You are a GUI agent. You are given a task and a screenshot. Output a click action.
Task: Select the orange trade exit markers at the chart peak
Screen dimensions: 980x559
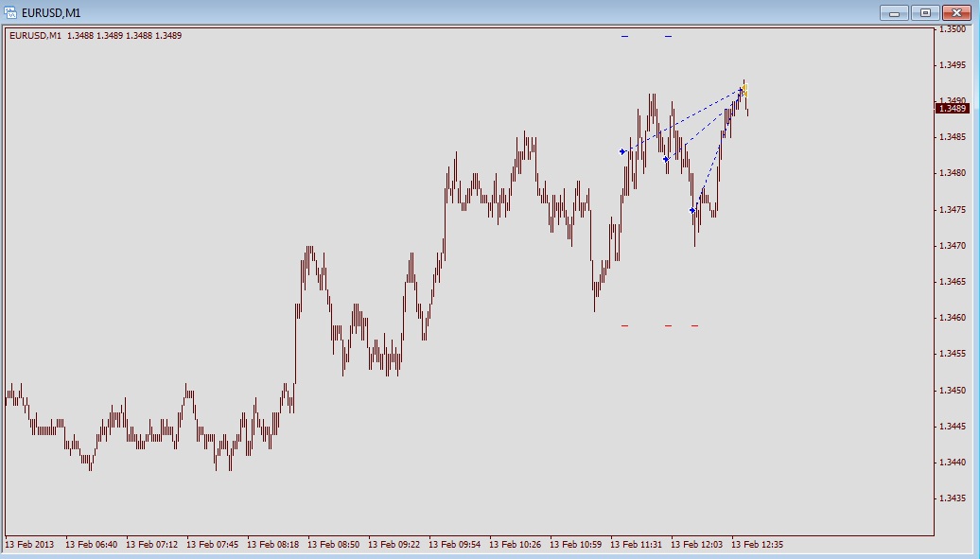coord(745,91)
